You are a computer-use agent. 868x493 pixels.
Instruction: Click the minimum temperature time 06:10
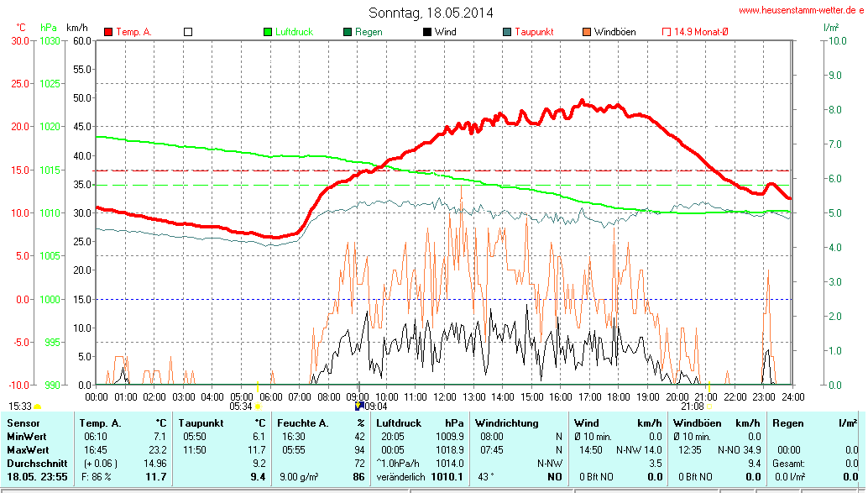click(x=95, y=437)
